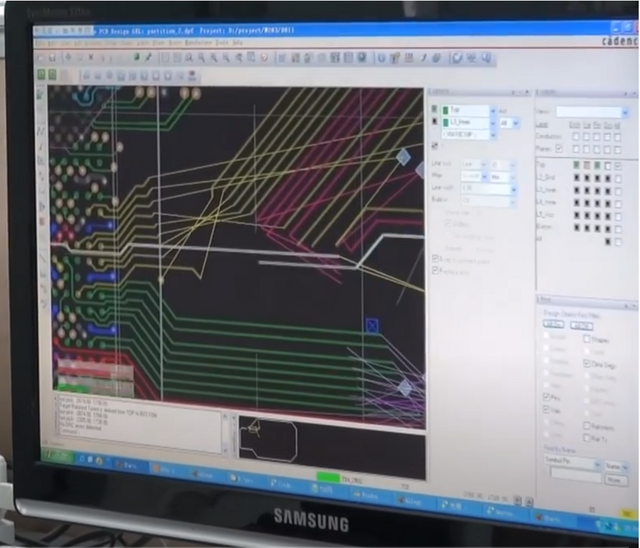Click the A button in the status bar
Image resolution: width=640 pixels, height=548 pixels.
pyautogui.click(x=528, y=501)
